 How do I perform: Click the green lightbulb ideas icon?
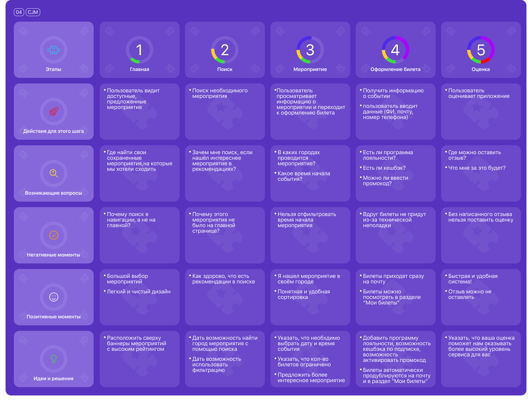53,359
